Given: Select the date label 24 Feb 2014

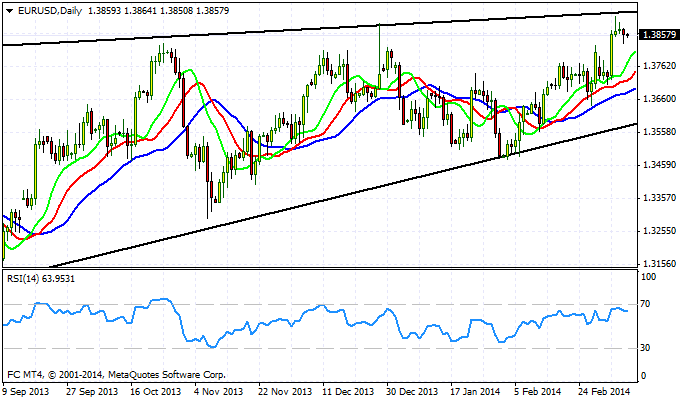Looking at the screenshot, I should [604, 392].
